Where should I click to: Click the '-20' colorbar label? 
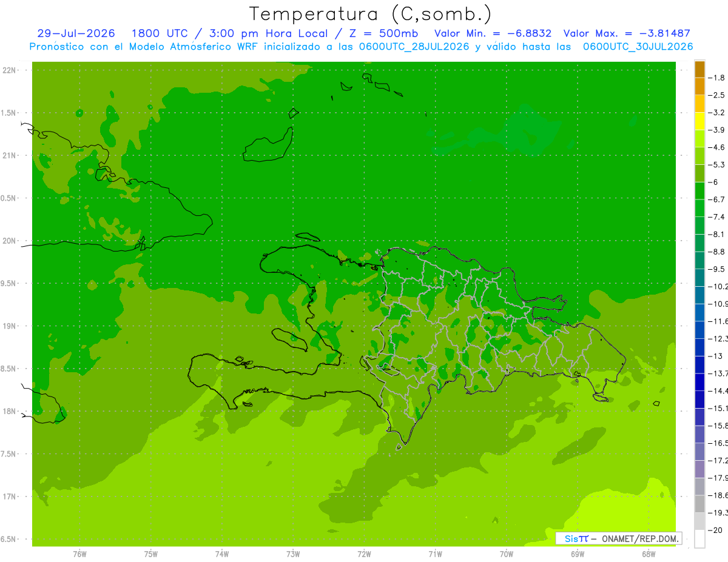[715, 530]
